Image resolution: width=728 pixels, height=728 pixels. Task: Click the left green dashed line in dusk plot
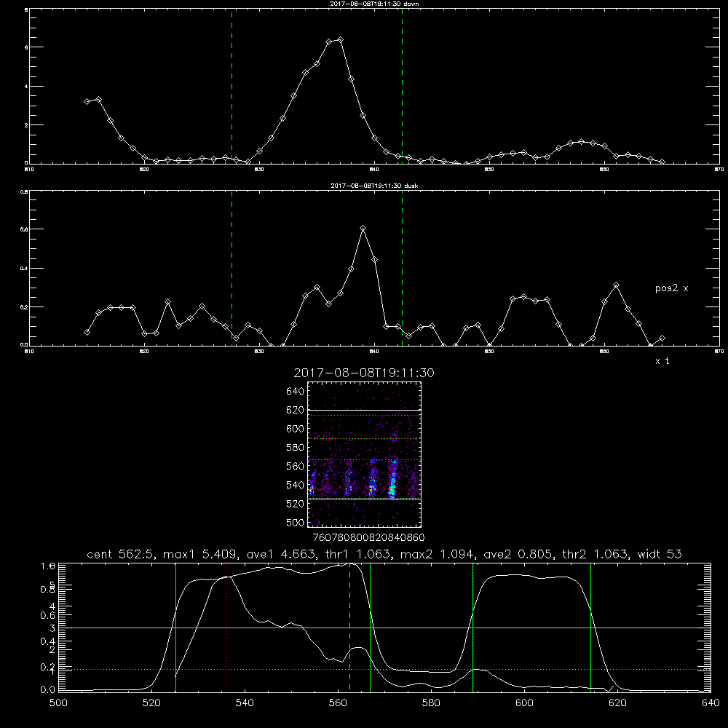pyautogui.click(x=232, y=269)
